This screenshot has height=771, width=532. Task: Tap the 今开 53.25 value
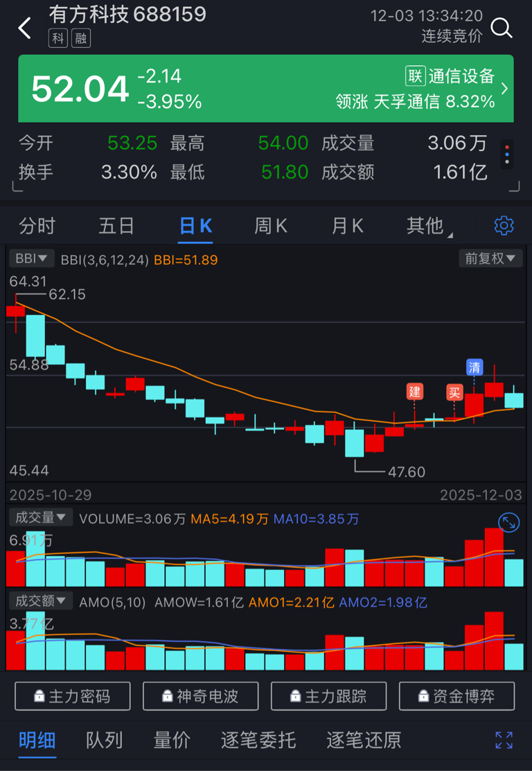132,144
